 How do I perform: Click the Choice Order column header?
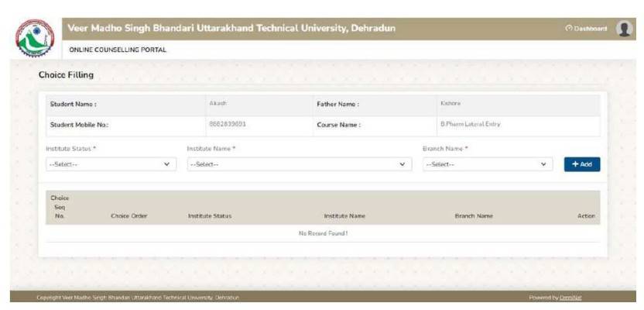point(129,216)
